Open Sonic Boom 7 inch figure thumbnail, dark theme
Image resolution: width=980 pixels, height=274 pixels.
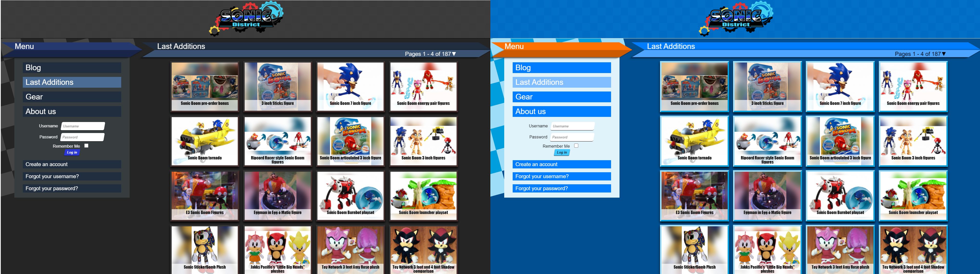click(x=350, y=86)
